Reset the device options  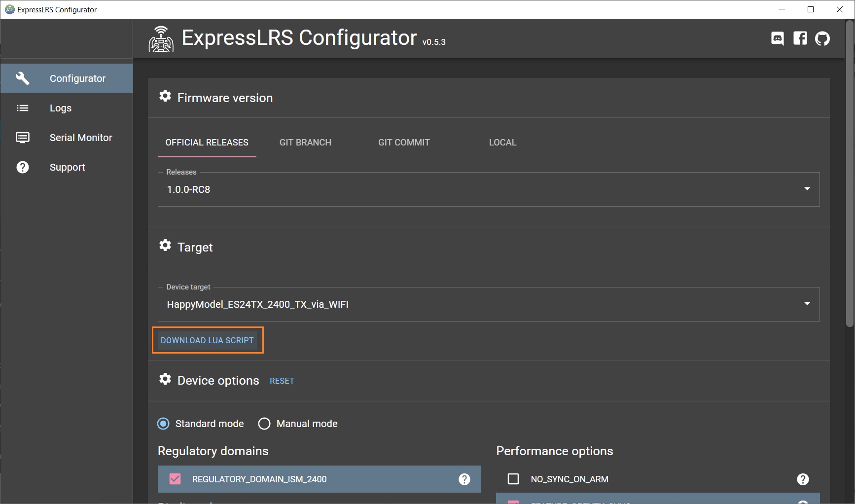[282, 381]
